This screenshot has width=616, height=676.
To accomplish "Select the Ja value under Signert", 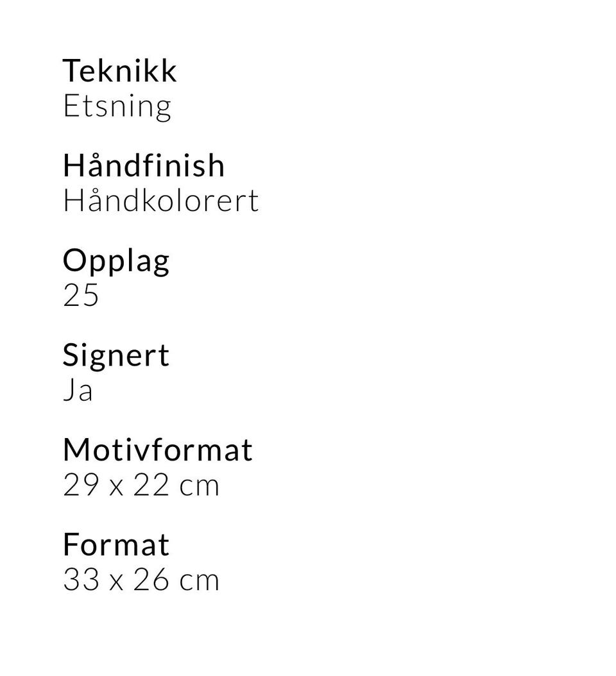I will [x=78, y=390].
